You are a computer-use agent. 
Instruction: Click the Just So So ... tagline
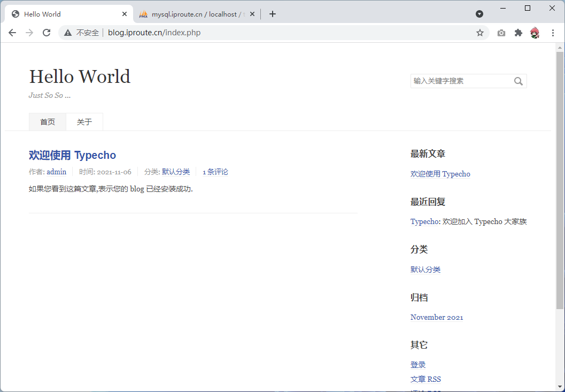tap(50, 96)
